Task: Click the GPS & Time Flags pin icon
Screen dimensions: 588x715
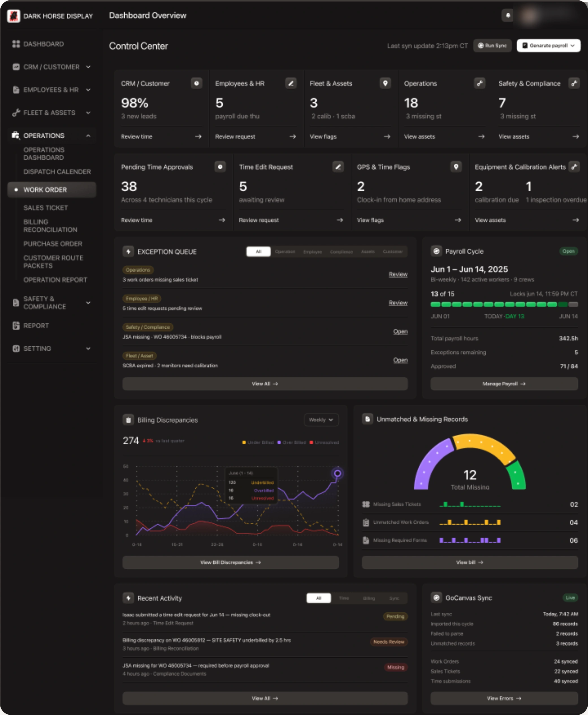Action: [456, 166]
